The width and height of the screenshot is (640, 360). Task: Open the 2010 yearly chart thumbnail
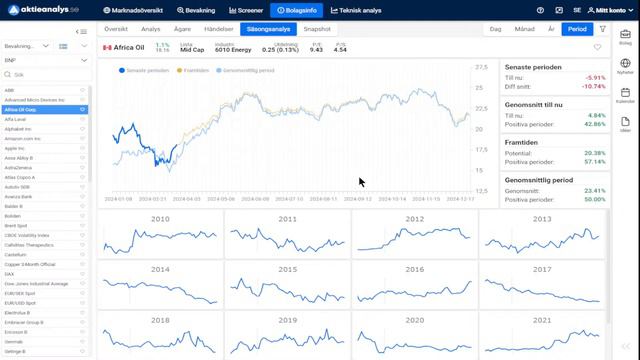click(x=160, y=235)
